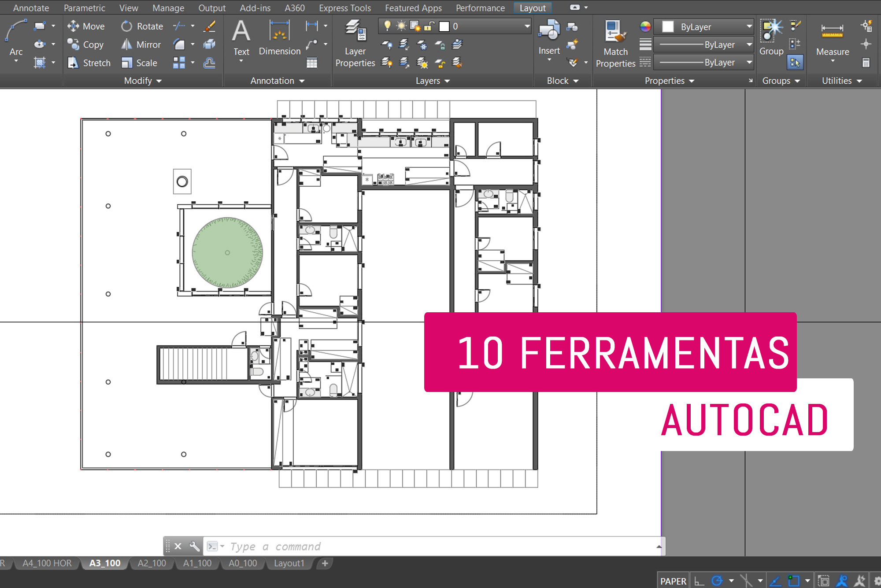Open the Express Tools tab

pos(345,8)
